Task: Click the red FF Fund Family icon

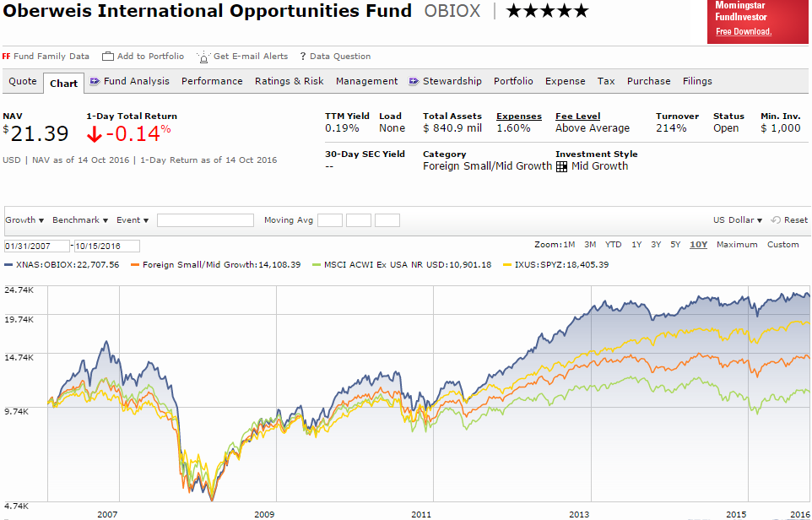Action: pyautogui.click(x=6, y=57)
